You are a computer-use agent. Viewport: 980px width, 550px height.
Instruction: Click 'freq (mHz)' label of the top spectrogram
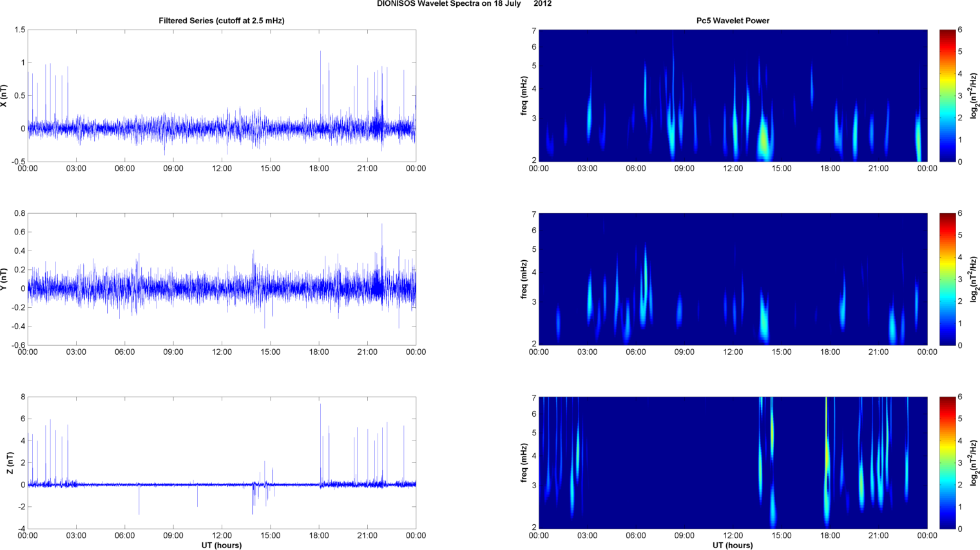click(524, 95)
